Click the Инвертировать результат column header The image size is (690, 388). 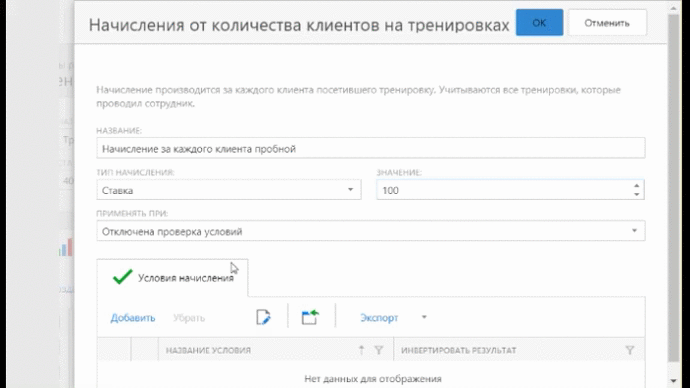point(459,350)
